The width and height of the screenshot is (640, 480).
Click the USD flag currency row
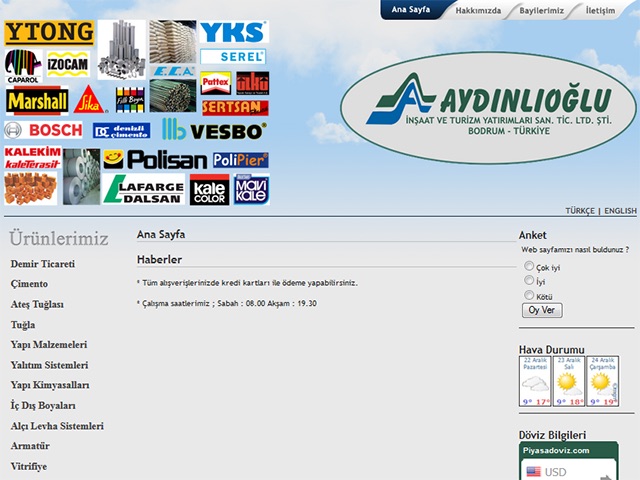coord(569,471)
